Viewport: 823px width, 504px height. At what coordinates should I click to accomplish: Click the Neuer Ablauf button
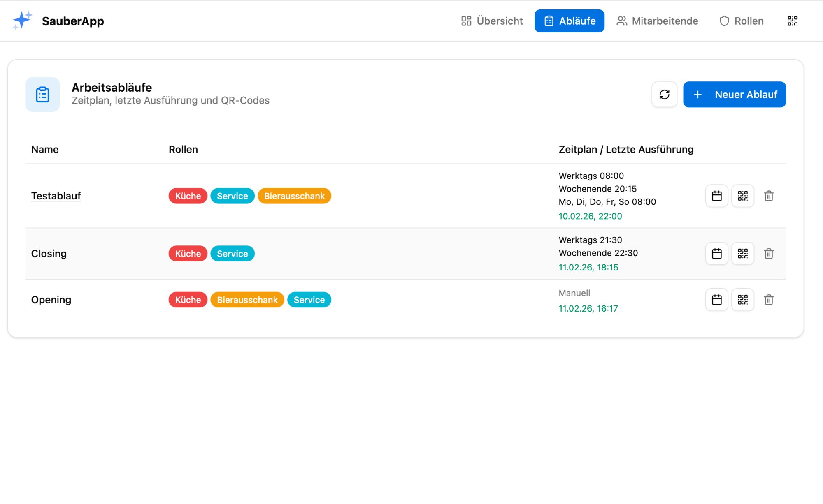[x=734, y=95]
